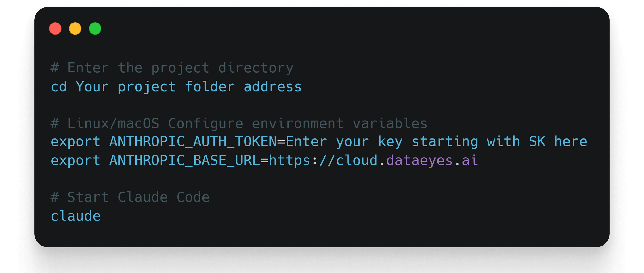Click the Linux/macOS configure environment variables comment
This screenshot has width=644, height=273.
pyautogui.click(x=239, y=123)
